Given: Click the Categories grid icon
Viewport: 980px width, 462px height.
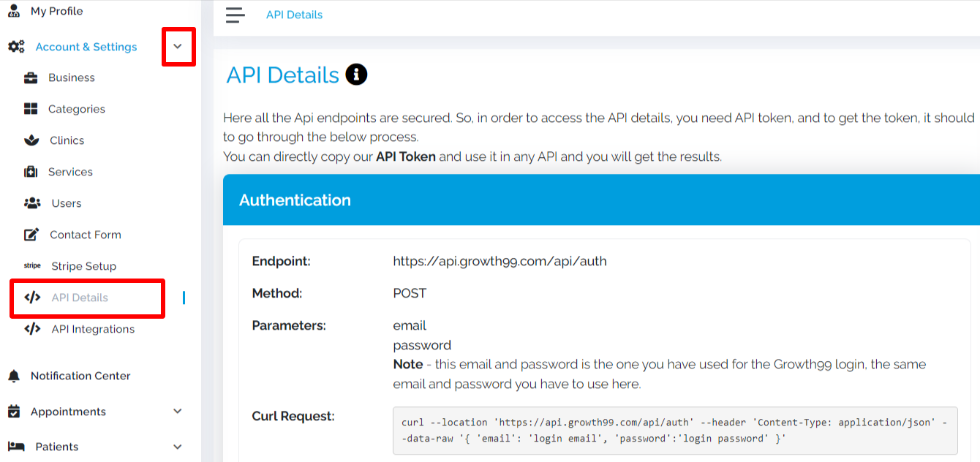Looking at the screenshot, I should tap(31, 109).
